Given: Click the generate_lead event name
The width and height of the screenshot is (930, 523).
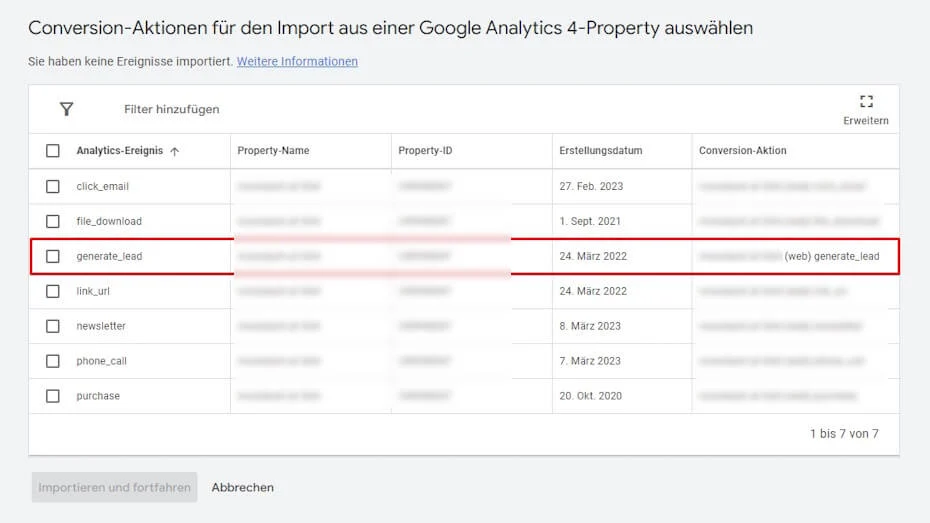Looking at the screenshot, I should (109, 256).
